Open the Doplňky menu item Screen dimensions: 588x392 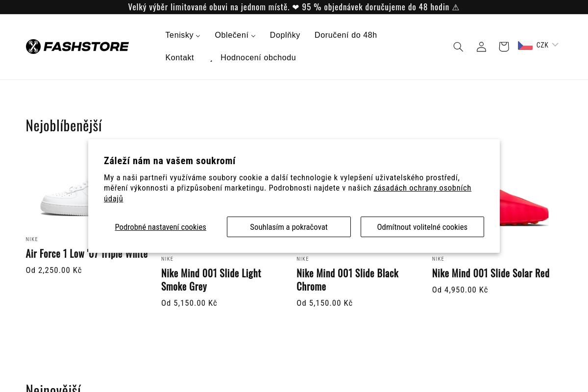pos(285,35)
